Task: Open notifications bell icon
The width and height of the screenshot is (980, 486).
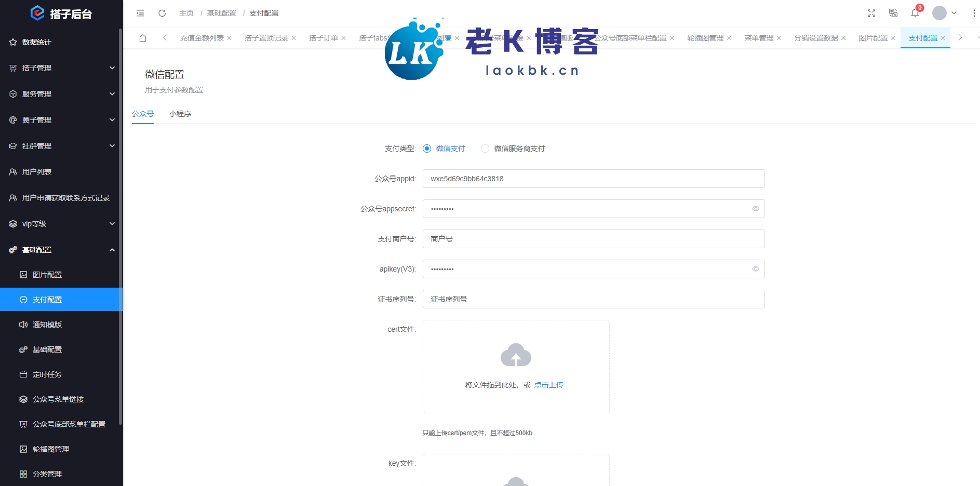Action: pos(915,13)
